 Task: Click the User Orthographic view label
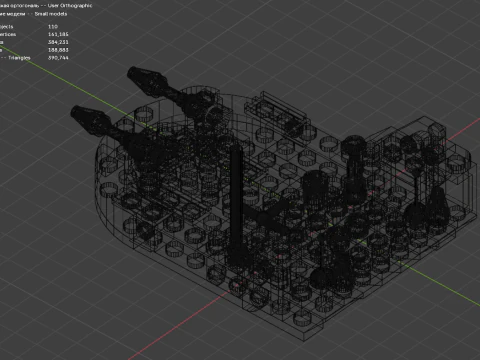point(70,5)
